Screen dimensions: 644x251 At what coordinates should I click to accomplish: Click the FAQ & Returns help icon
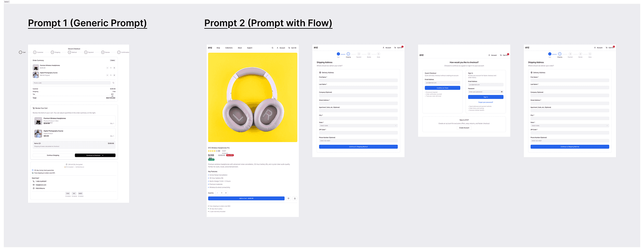pos(34,188)
